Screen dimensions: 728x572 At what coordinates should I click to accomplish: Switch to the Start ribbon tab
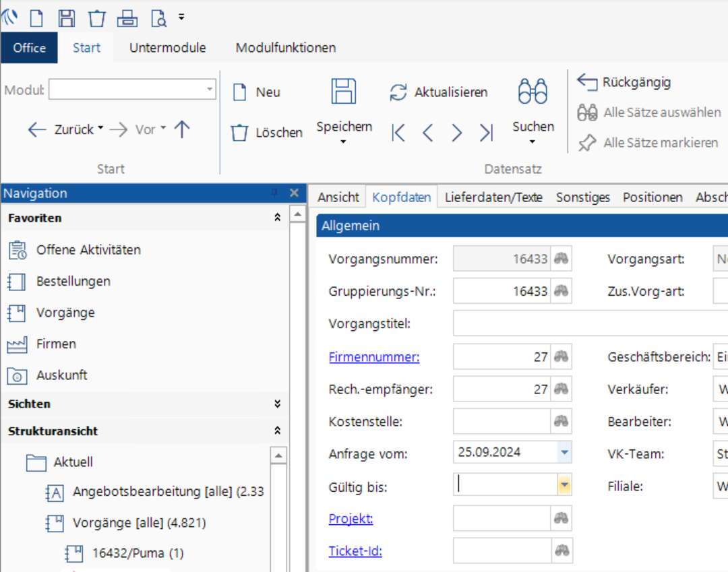(x=86, y=48)
